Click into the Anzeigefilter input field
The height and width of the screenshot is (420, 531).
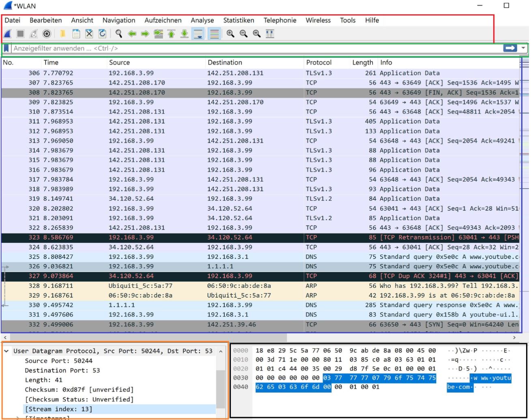click(256, 48)
